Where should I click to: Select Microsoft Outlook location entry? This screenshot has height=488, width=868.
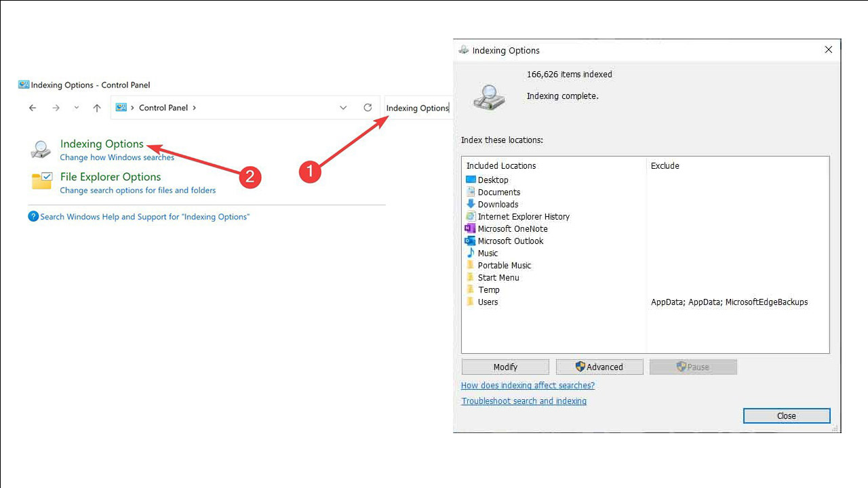(510, 241)
